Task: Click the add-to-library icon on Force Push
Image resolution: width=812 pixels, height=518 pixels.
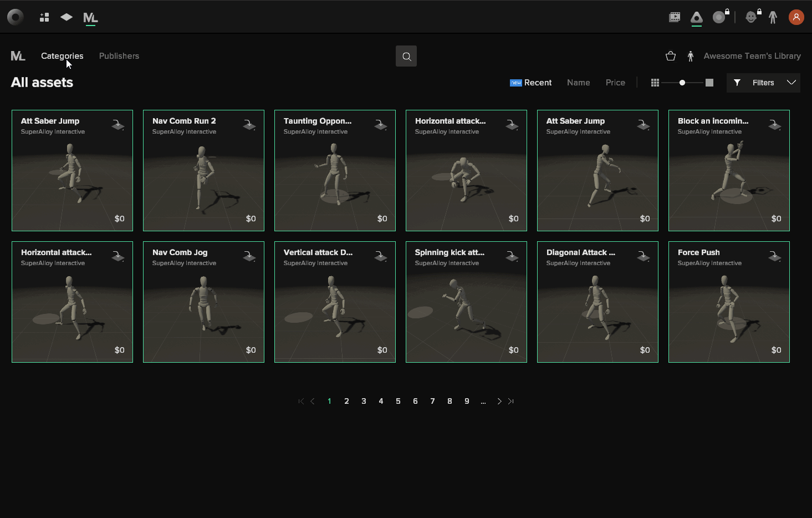Action: click(774, 256)
